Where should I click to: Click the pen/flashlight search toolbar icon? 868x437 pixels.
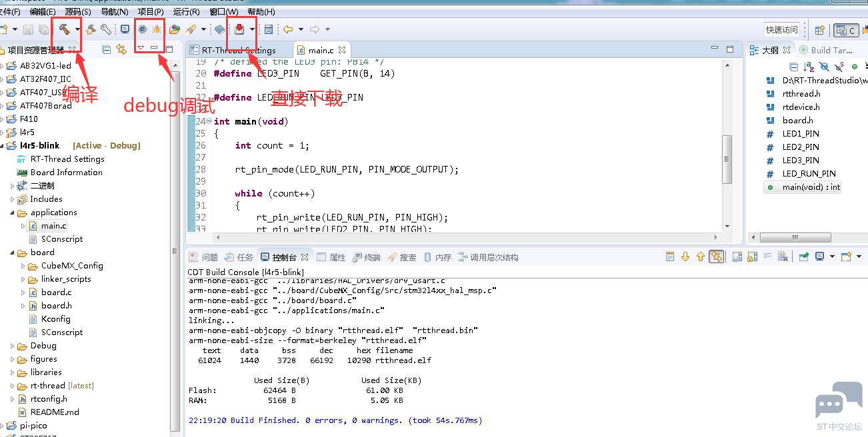(191, 29)
